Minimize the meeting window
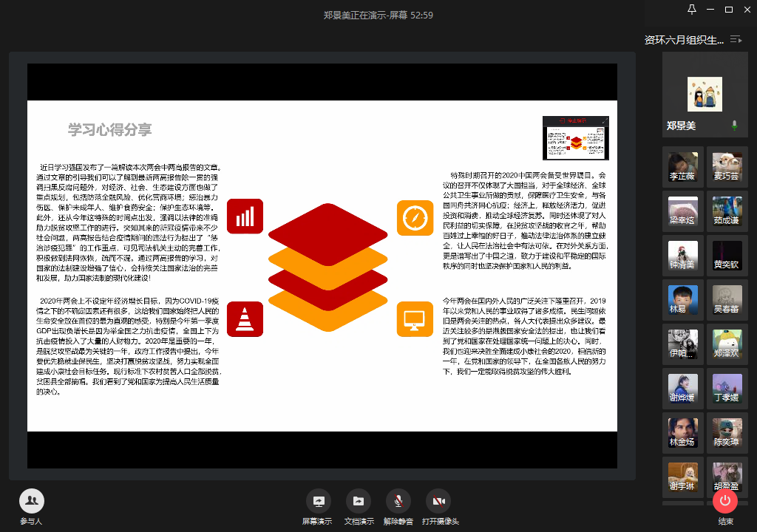Viewport: 757px width, 532px height. 710,9
